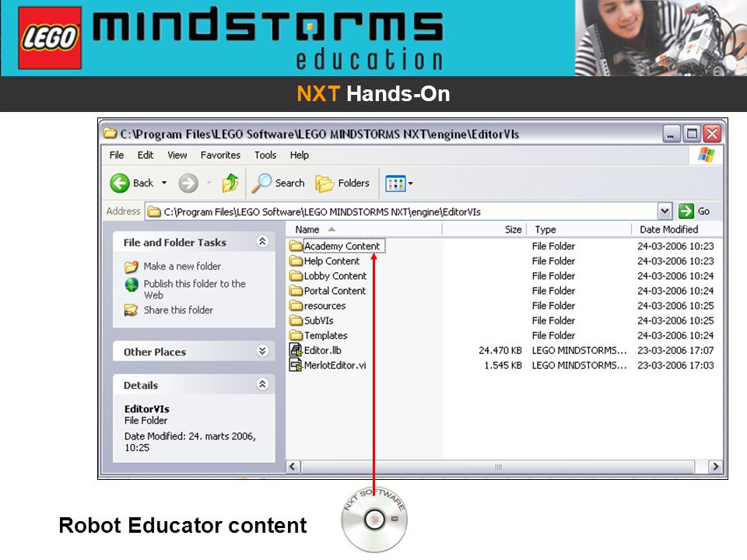Click the 24.470 KB size cell
The height and width of the screenshot is (560, 747).
coord(500,351)
